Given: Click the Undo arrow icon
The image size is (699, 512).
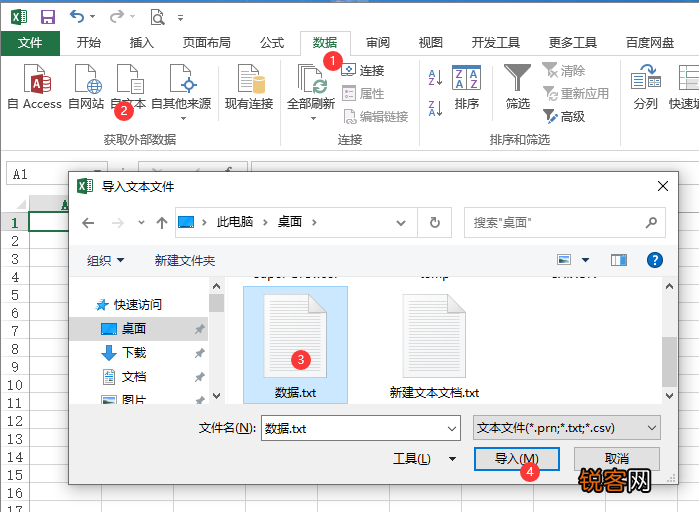Looking at the screenshot, I should point(77,17).
